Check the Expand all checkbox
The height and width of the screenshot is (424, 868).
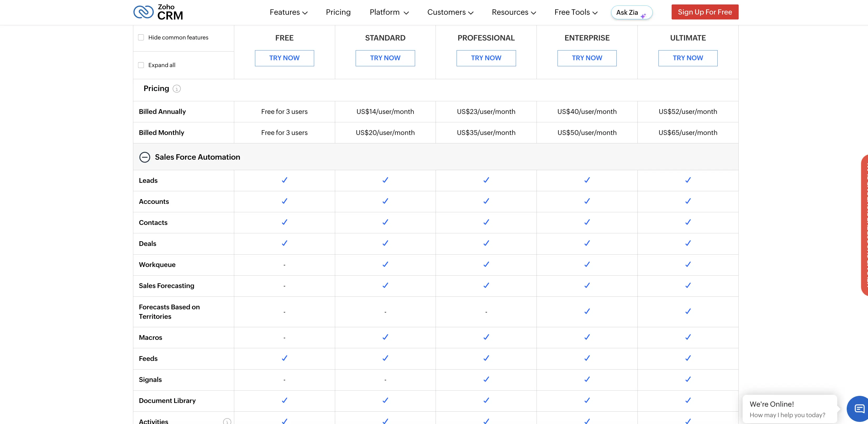(141, 65)
